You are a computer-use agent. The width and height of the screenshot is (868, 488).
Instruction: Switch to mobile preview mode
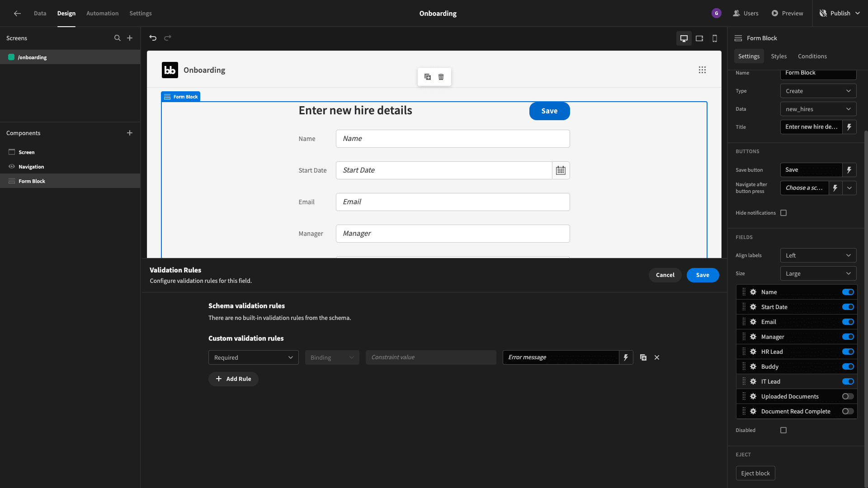click(715, 38)
